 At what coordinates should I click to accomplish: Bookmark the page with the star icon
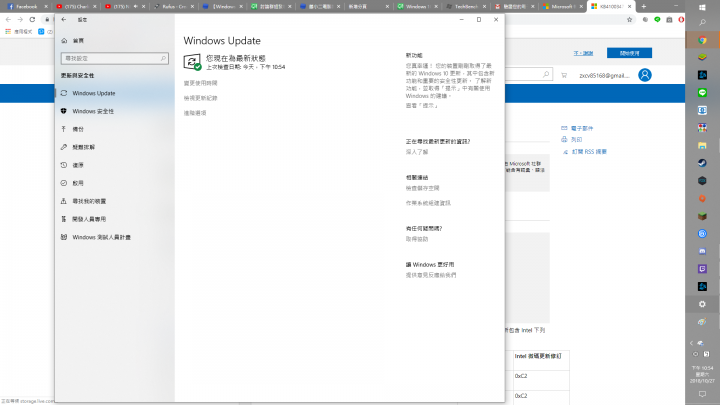point(630,19)
